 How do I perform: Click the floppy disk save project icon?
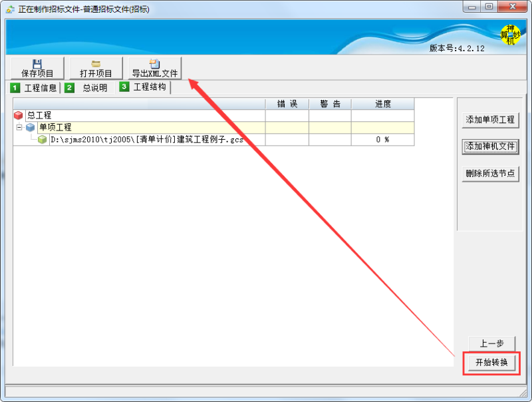coord(37,63)
